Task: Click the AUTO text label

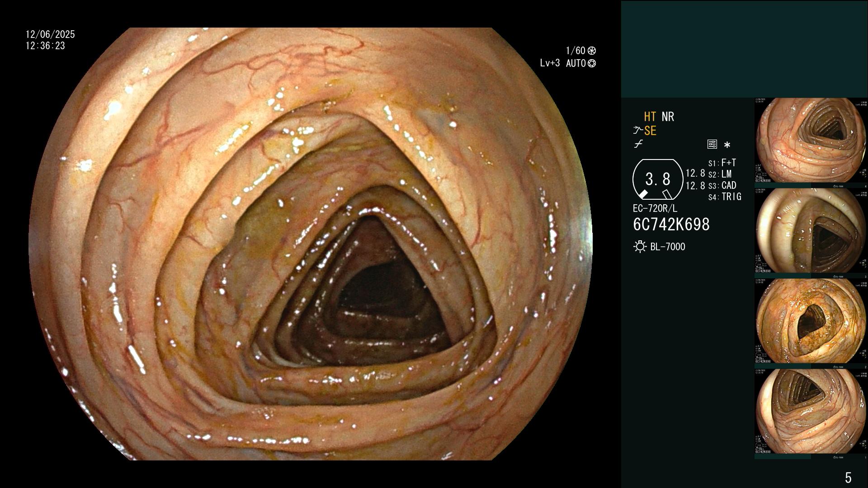Action: pos(576,63)
